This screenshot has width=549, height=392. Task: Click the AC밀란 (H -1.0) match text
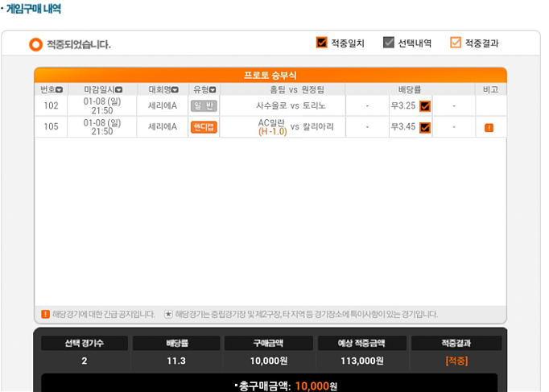pos(272,127)
